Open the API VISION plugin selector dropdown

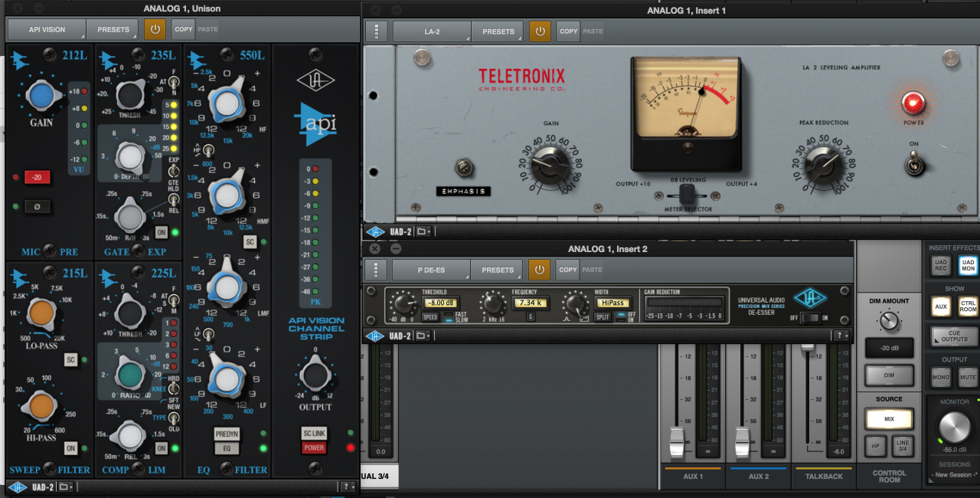pos(47,30)
